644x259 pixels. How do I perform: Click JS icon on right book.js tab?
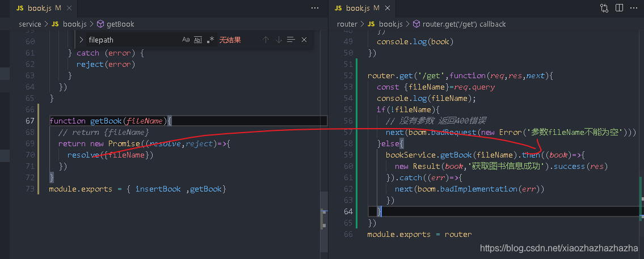[338, 8]
